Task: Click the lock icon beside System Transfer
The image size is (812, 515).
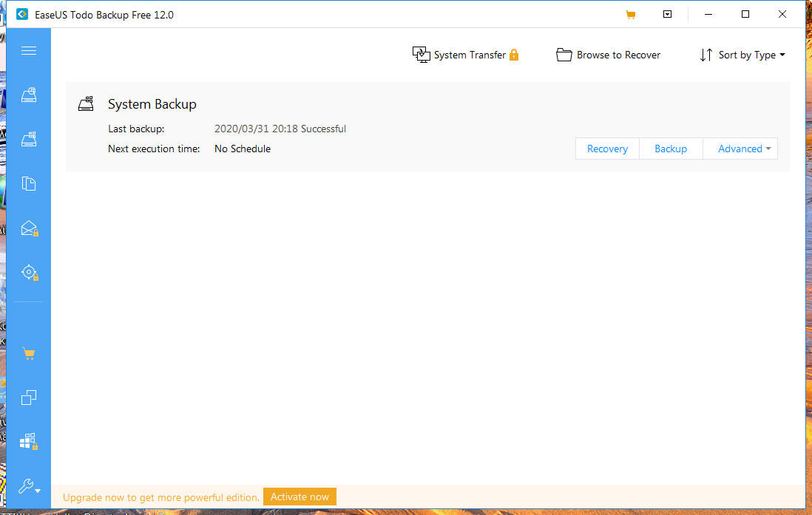Action: tap(514, 55)
